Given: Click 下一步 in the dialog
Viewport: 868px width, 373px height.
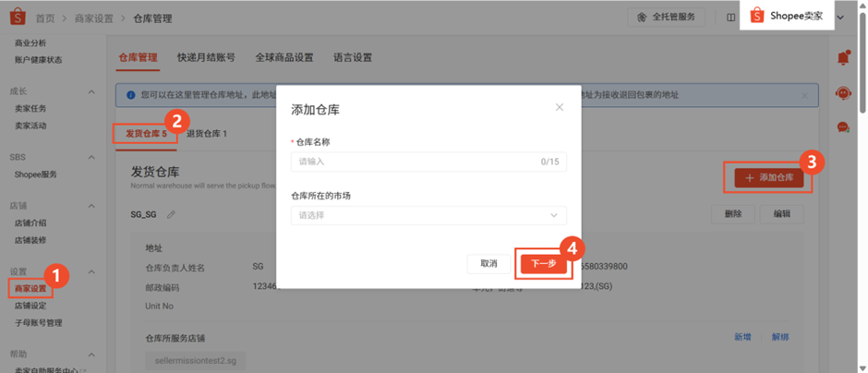Looking at the screenshot, I should [x=544, y=264].
